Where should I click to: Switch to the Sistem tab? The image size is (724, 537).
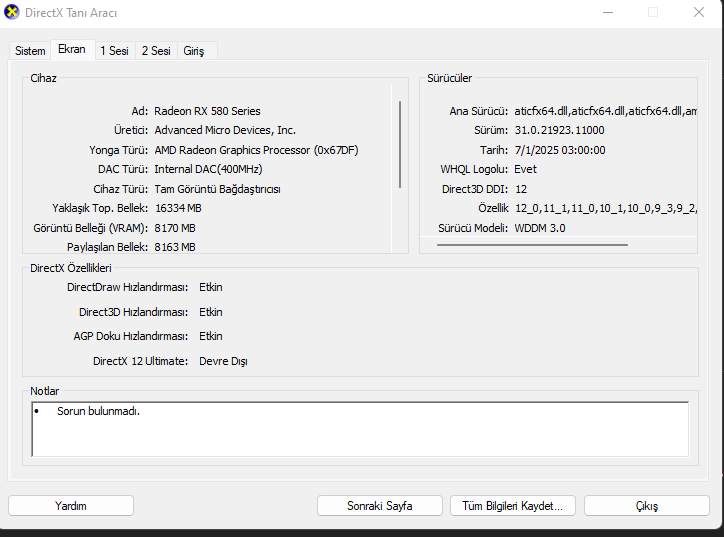point(30,51)
